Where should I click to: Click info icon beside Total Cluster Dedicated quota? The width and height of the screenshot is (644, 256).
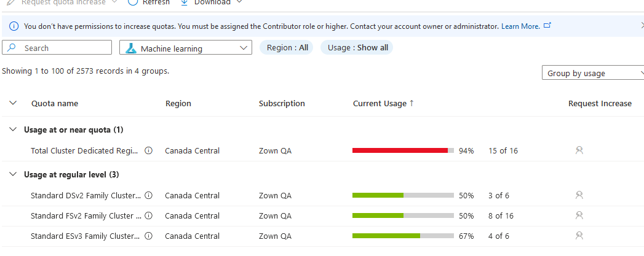tap(149, 151)
